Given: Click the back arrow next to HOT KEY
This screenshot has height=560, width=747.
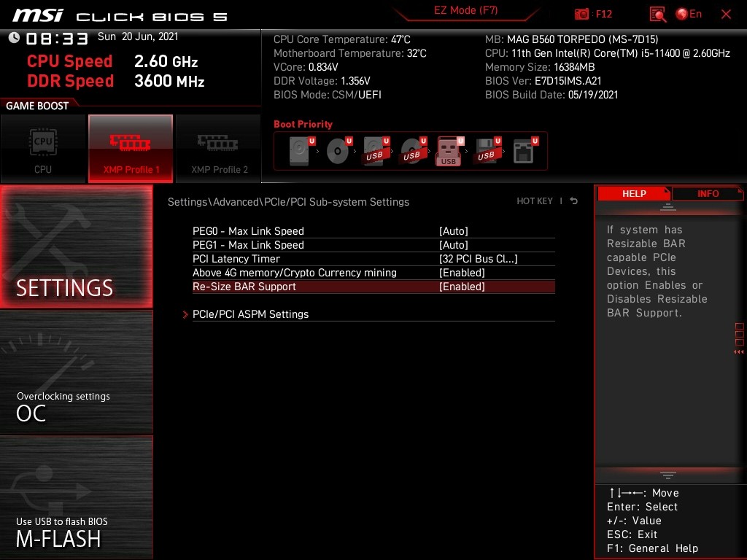Looking at the screenshot, I should pos(574,201).
